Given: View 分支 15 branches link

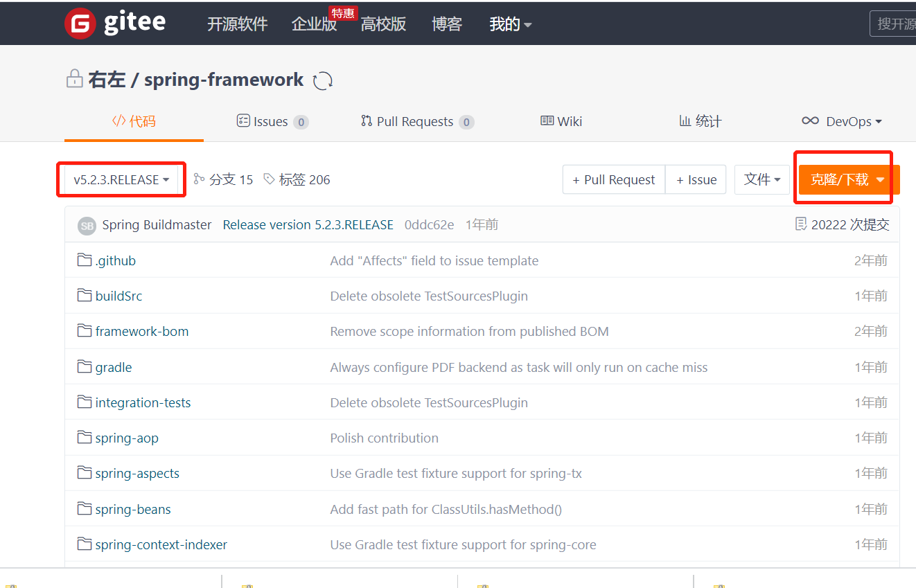Looking at the screenshot, I should coord(223,179).
